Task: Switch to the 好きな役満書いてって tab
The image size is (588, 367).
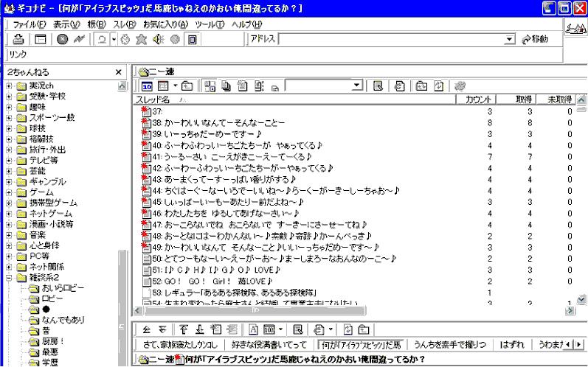Action: click(269, 345)
